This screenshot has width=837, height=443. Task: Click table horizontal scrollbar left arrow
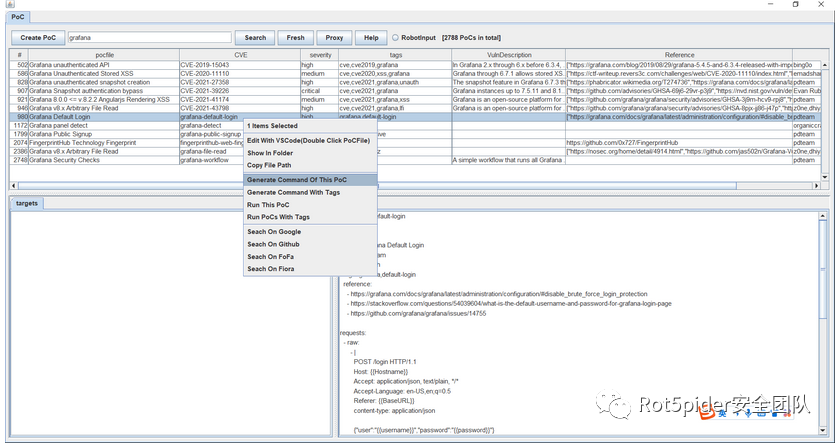click(13, 185)
